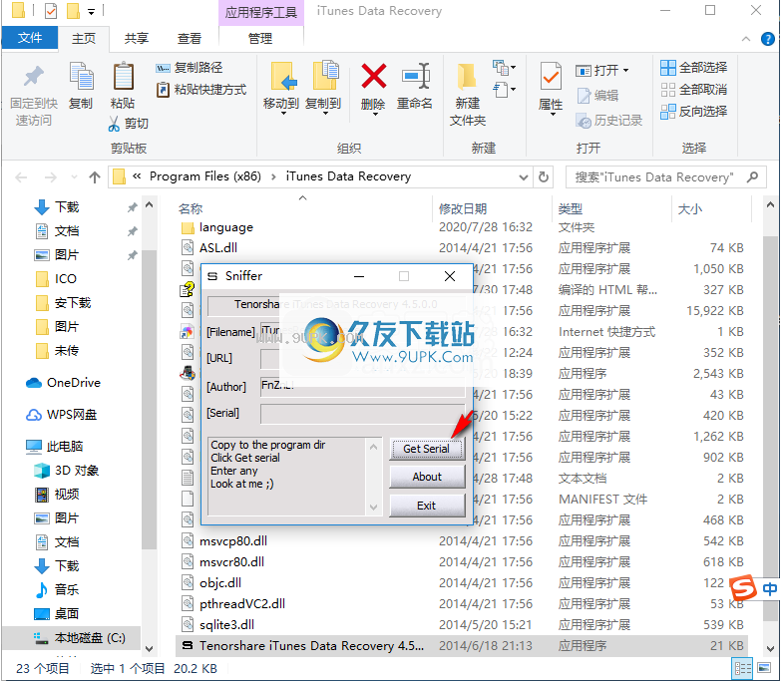Switch to the details view icon

[742, 668]
